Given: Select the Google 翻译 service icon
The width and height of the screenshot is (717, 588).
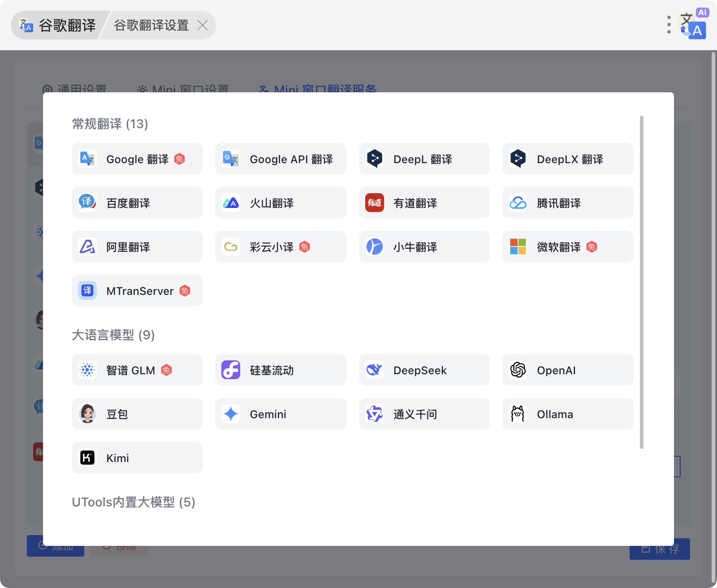Looking at the screenshot, I should click(x=87, y=159).
